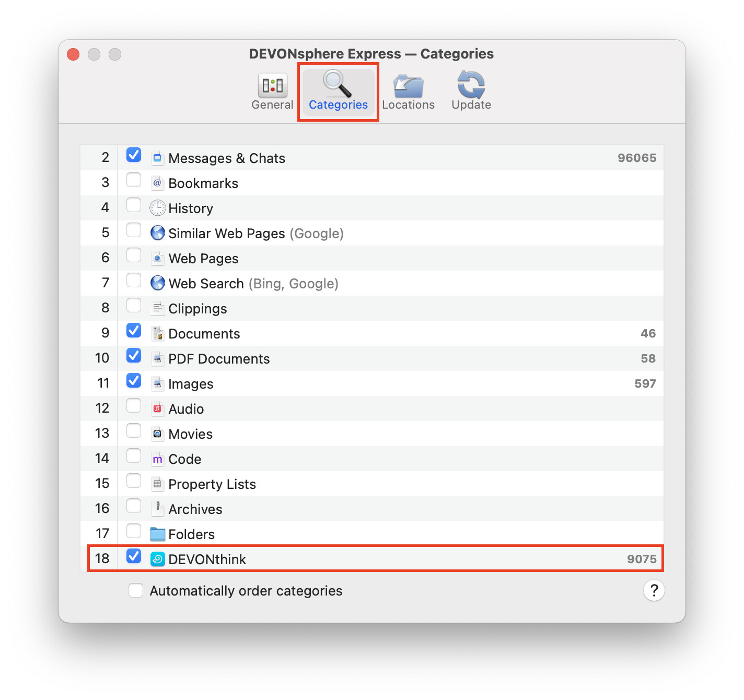Select the Categories toolbar tab

click(338, 92)
